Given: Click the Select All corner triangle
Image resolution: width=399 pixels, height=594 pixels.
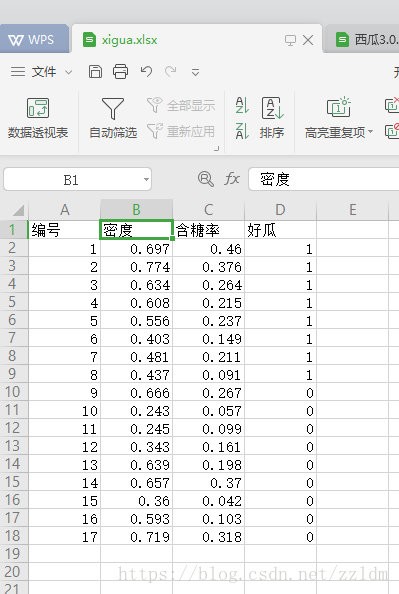Looking at the screenshot, I should pyautogui.click(x=18, y=210).
